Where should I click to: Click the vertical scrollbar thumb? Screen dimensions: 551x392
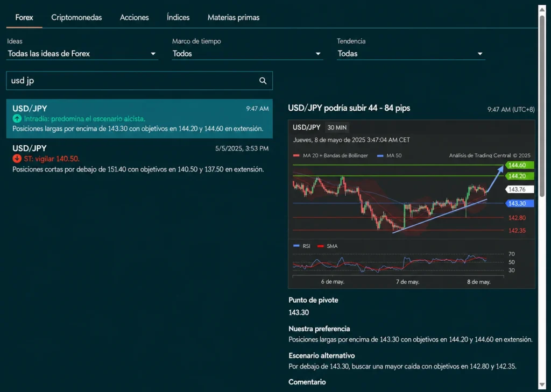pos(542,105)
